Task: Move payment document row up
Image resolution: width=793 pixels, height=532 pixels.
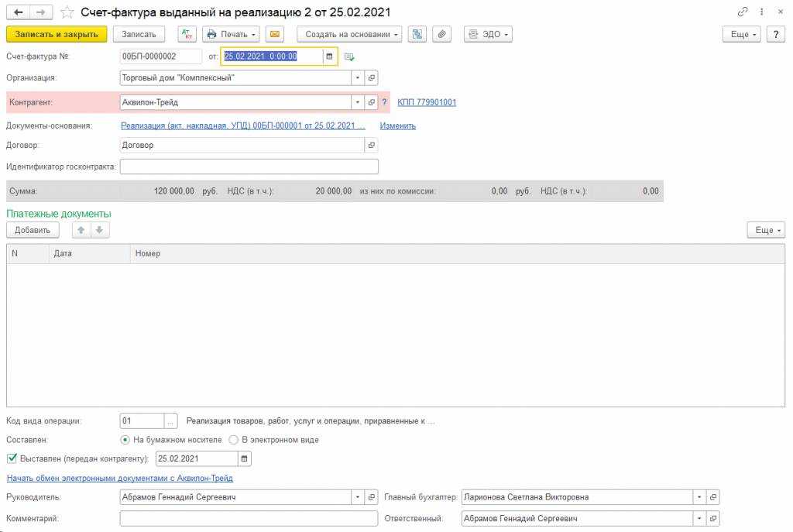Action: pos(81,230)
